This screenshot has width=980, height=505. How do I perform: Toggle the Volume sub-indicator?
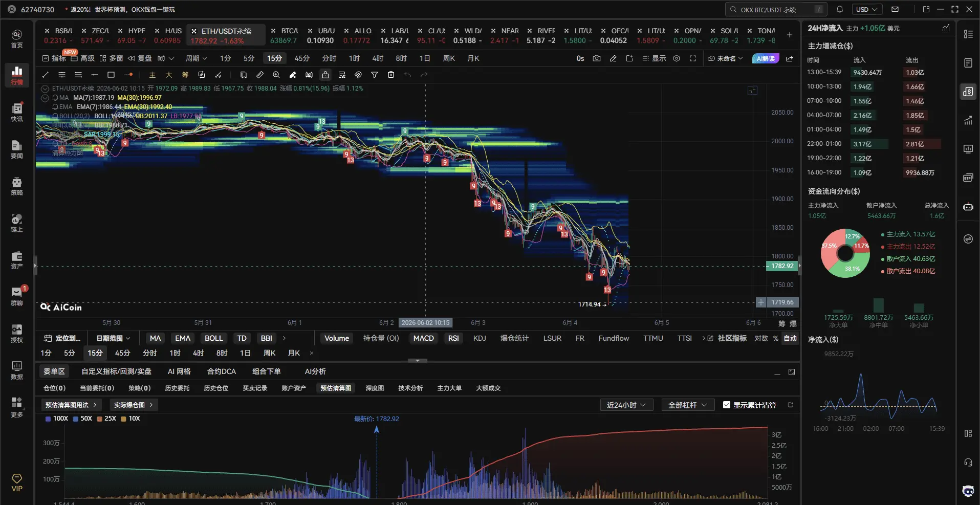pyautogui.click(x=337, y=338)
